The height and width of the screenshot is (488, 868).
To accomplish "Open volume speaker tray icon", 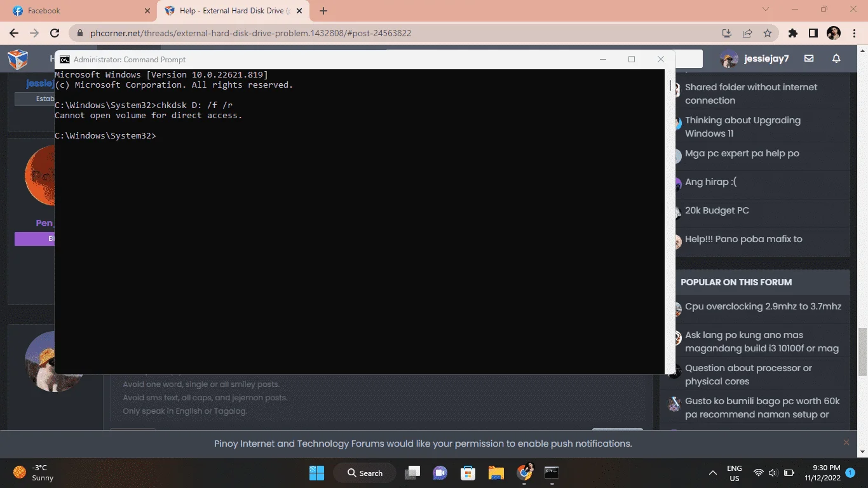I will pos(773,473).
